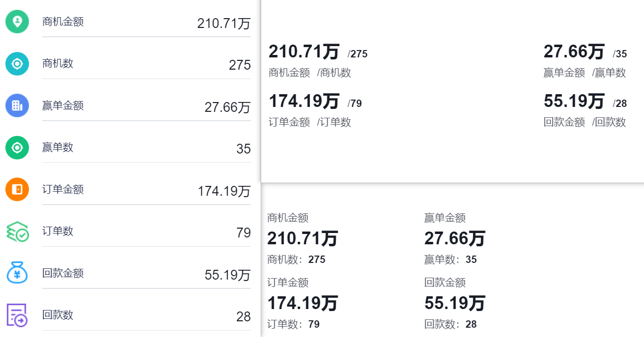Image resolution: width=644 pixels, height=337 pixels.
Task: Click 商机数：275 label in bottom panel
Action: coord(296,259)
